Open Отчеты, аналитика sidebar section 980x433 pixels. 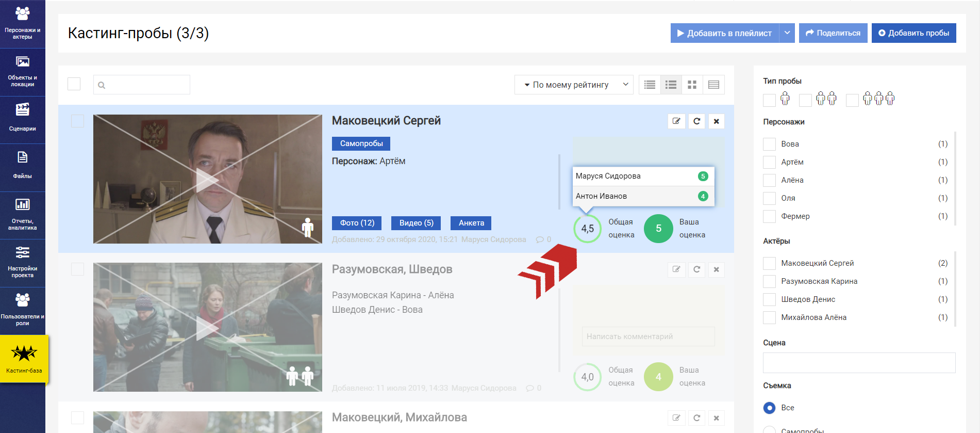click(x=23, y=215)
